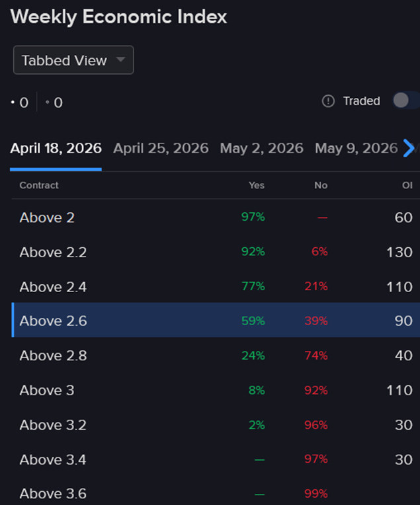Click the 77% Yes price for Above 2.4

[x=253, y=286]
